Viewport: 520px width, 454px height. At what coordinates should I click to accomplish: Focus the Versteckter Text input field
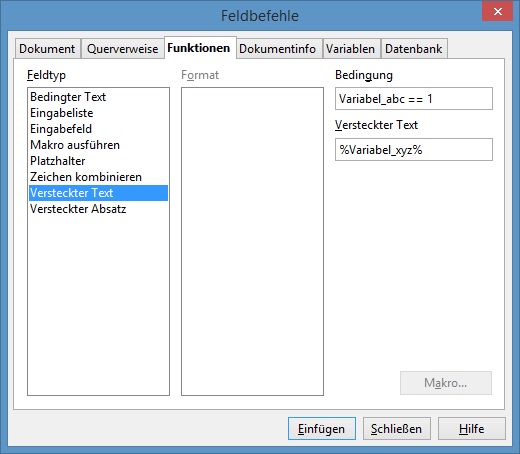click(x=414, y=150)
